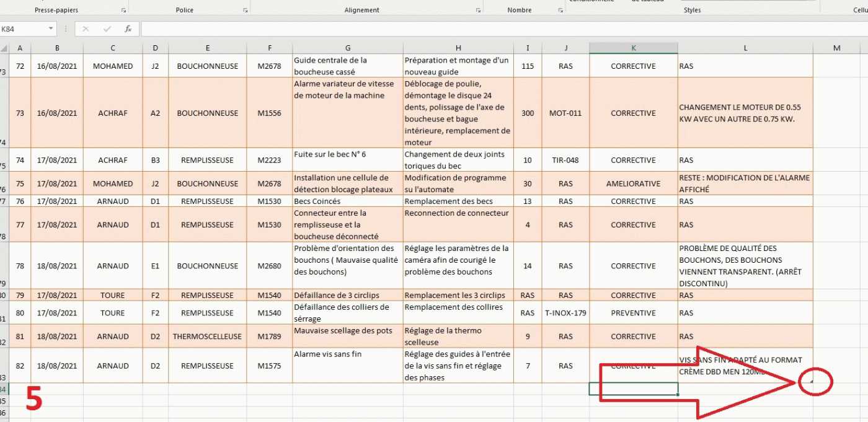Select column G header
The width and height of the screenshot is (868, 422).
347,48
